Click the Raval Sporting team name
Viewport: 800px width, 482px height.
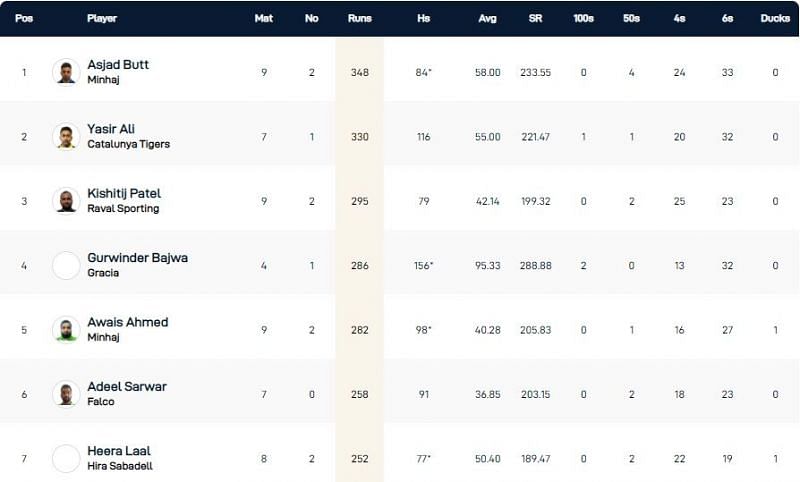coord(123,208)
